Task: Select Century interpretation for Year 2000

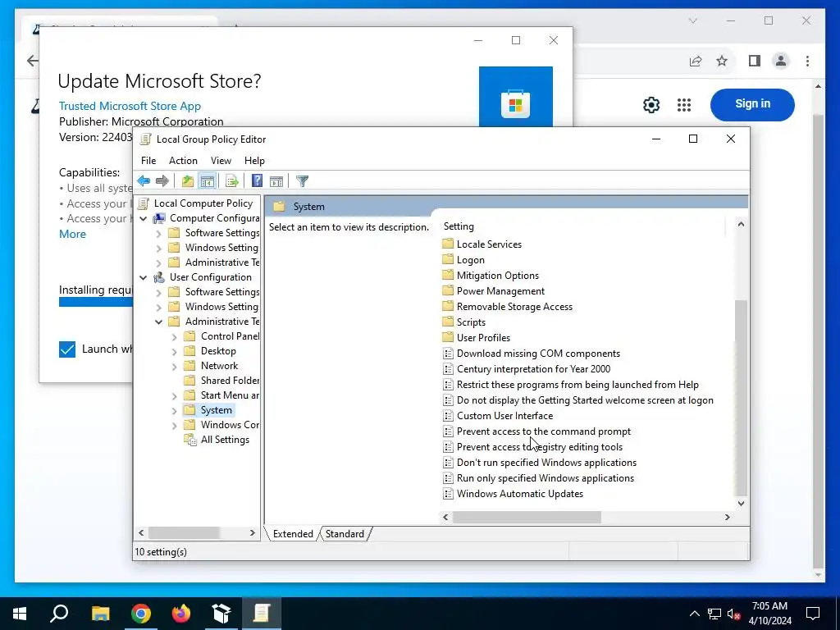Action: [533, 369]
